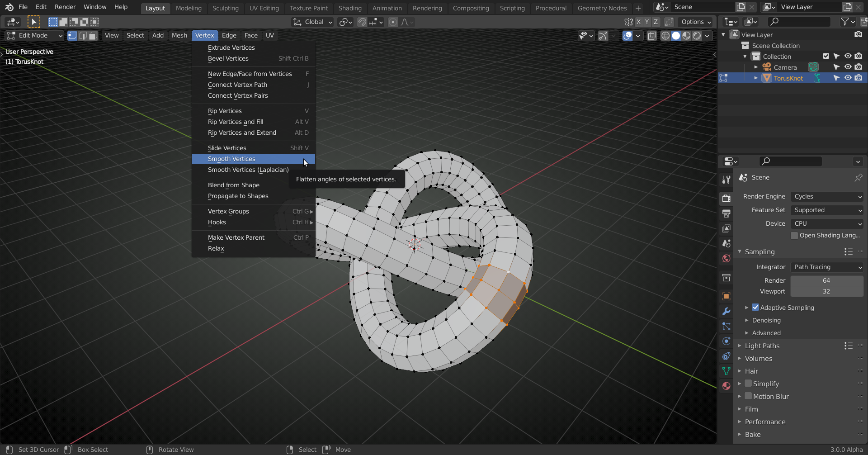Toggle X axis mirror button
This screenshot has width=868, height=455.
pyautogui.click(x=638, y=22)
